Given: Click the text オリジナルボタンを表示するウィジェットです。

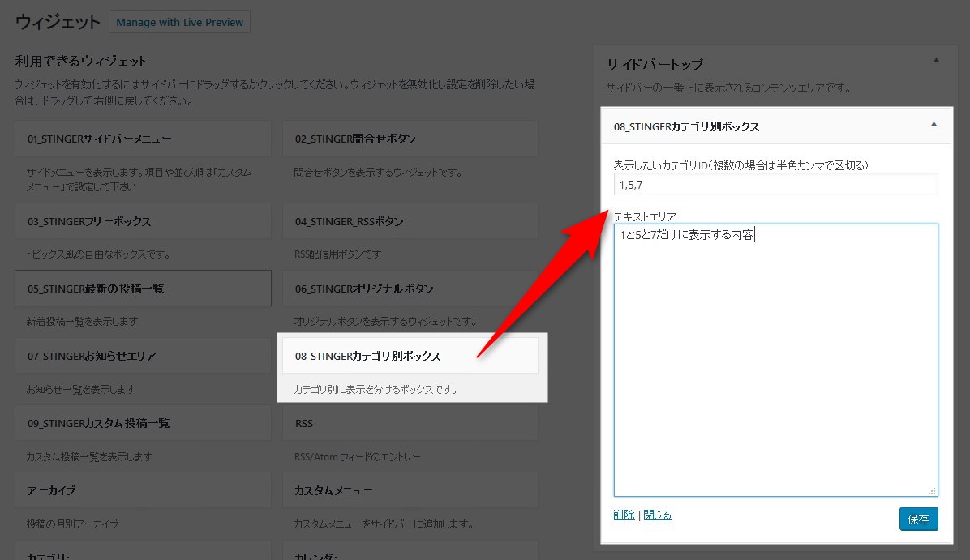Looking at the screenshot, I should (x=385, y=322).
